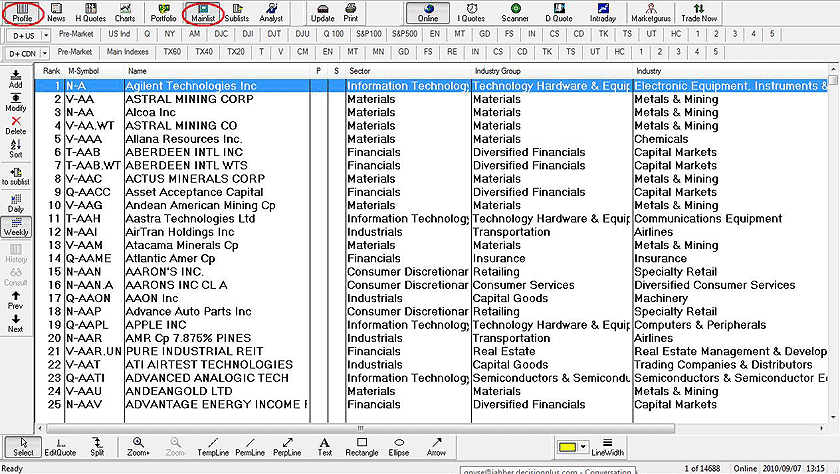Select the Ellipse drawing tool
The height and width of the screenshot is (474, 840).
pos(399,447)
